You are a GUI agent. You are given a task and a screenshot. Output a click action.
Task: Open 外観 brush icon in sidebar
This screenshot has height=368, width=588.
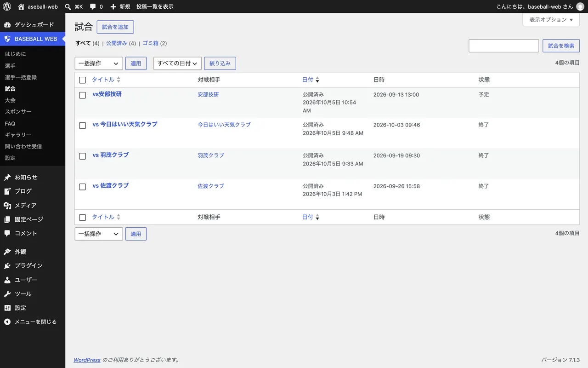pyautogui.click(x=7, y=252)
